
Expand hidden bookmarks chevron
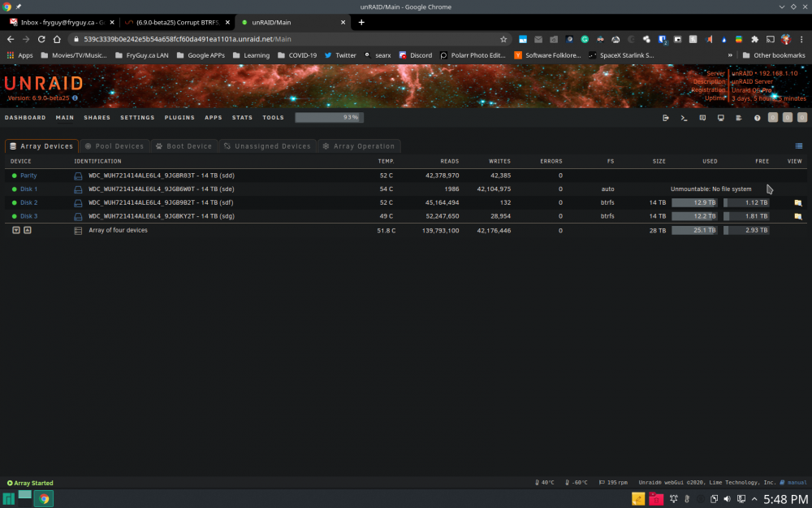click(730, 55)
